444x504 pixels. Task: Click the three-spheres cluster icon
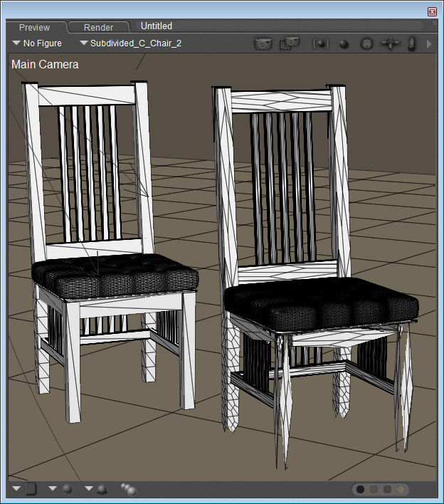(x=129, y=489)
